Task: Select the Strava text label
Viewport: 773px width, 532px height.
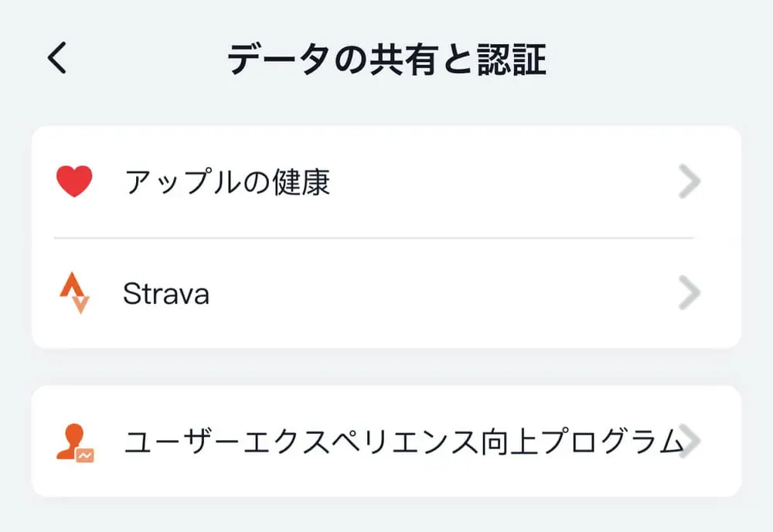Action: 165,294
